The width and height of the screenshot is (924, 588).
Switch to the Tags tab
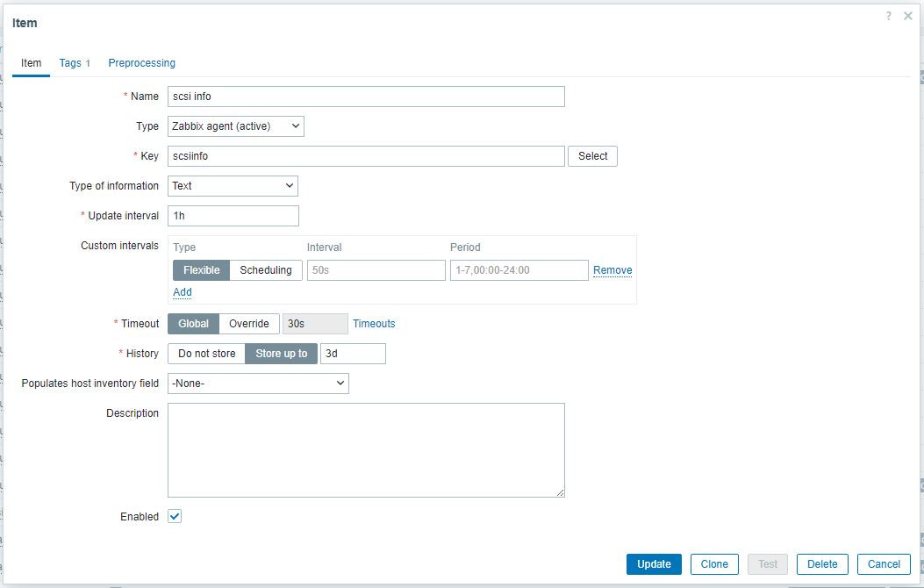(74, 63)
